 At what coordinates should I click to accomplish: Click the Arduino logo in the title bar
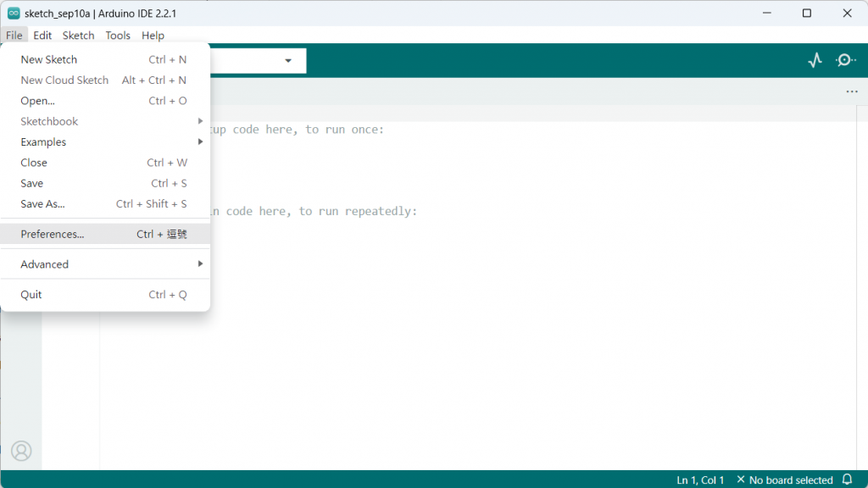click(14, 14)
